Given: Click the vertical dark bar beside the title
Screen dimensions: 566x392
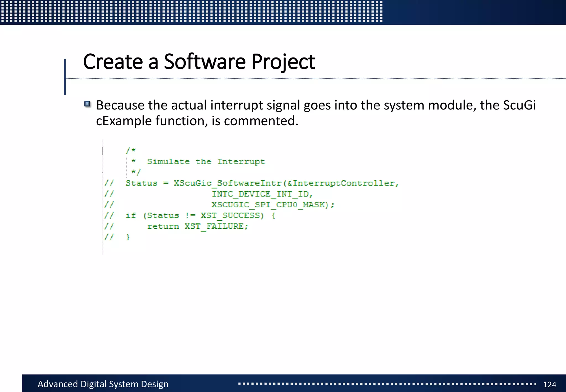Looking at the screenshot, I should tap(65, 77).
